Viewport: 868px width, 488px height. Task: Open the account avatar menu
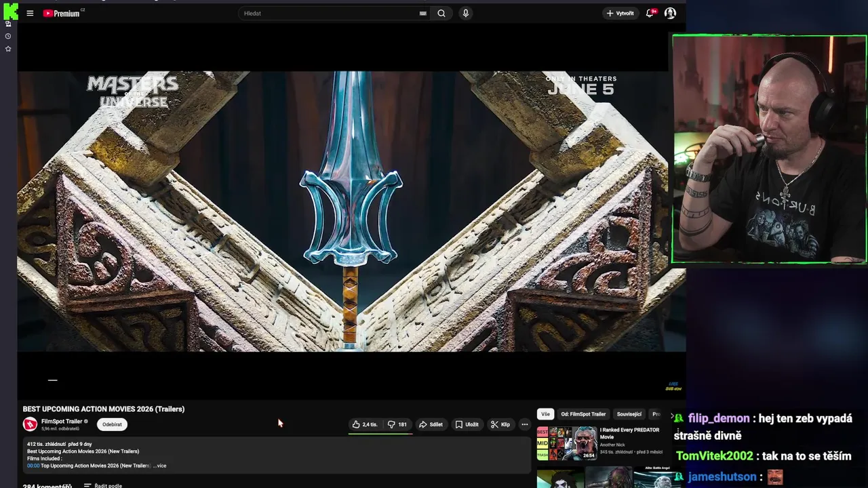pos(670,13)
